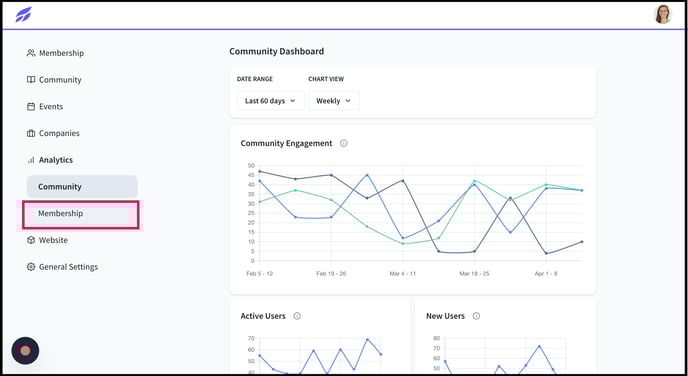Click the New Users info icon
The width and height of the screenshot is (688, 376).
point(476,316)
